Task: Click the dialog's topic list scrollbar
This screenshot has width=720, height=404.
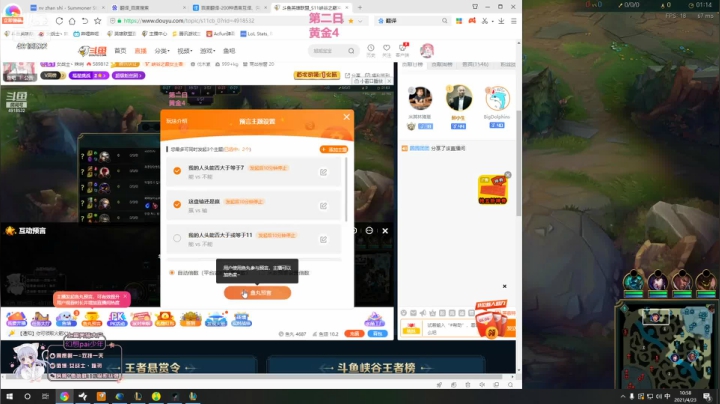Action: pos(346,189)
